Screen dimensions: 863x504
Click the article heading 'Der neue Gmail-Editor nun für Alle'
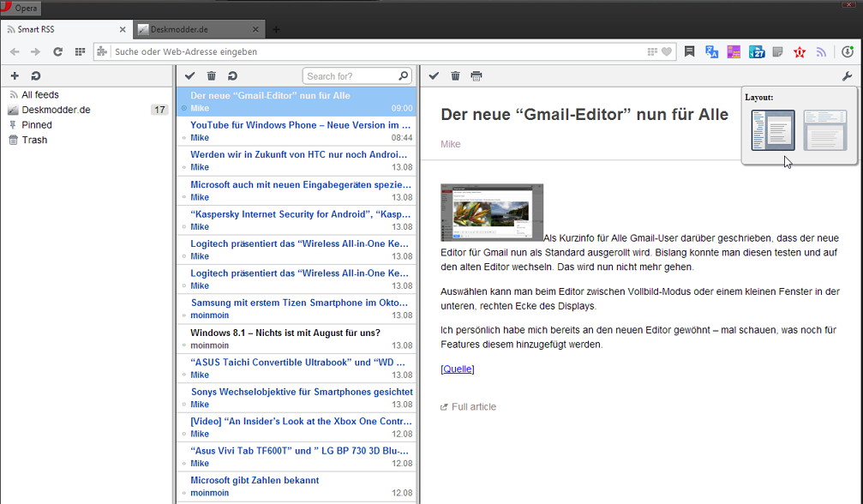(x=584, y=115)
